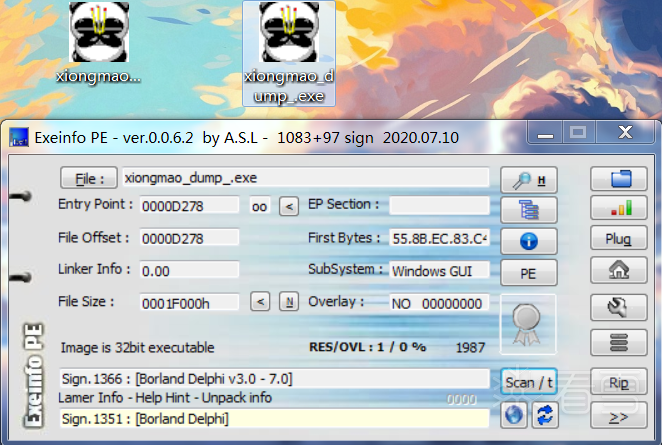Click the PE header button
Screen dimensions: 662x445
(529, 273)
